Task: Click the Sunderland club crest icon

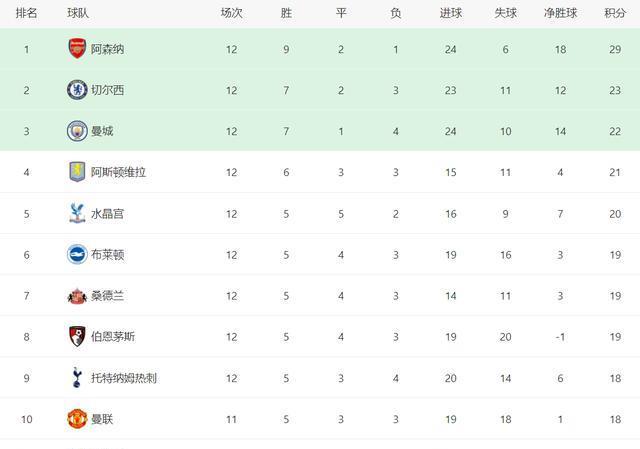Action: point(77,296)
